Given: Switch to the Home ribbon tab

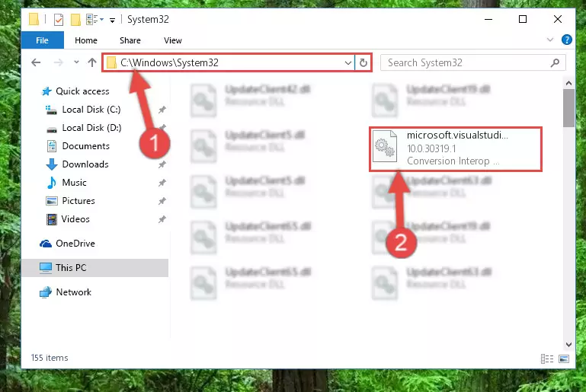Looking at the screenshot, I should click(86, 40).
